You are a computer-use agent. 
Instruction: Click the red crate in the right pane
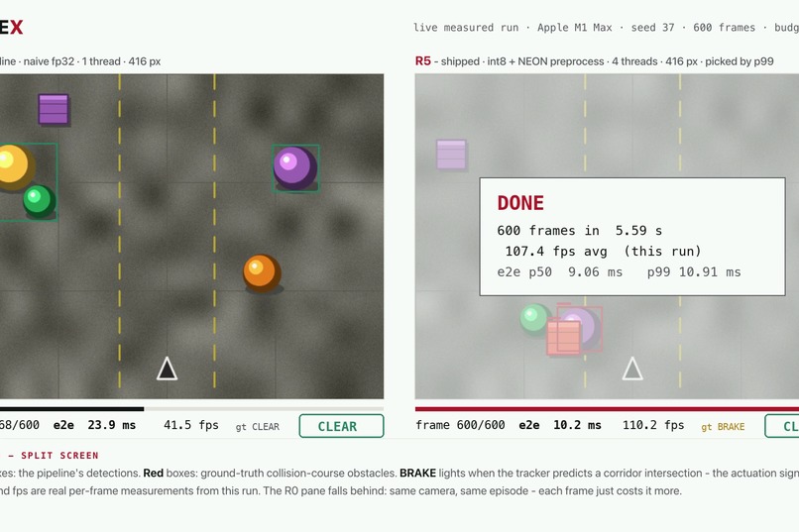point(564,337)
